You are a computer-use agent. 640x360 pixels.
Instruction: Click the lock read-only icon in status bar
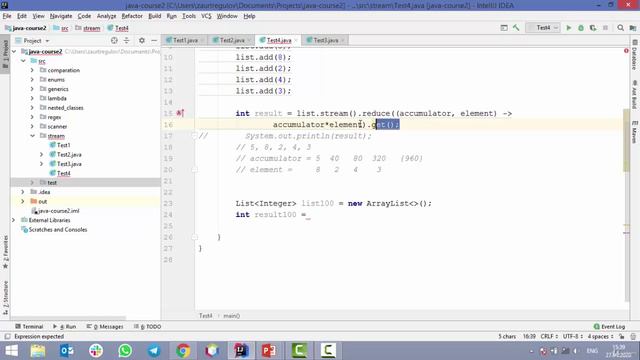pyautogui.click(x=622, y=337)
